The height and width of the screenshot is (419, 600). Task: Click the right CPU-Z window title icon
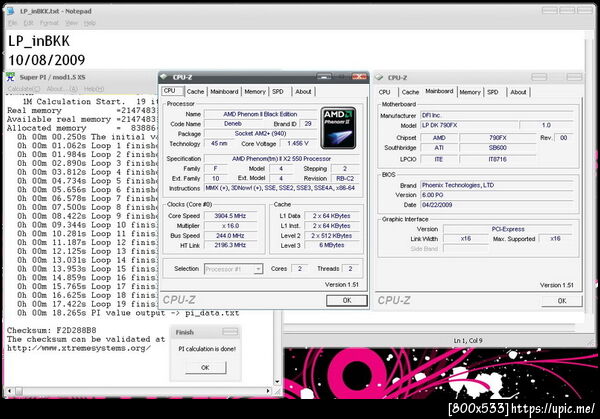[379, 77]
